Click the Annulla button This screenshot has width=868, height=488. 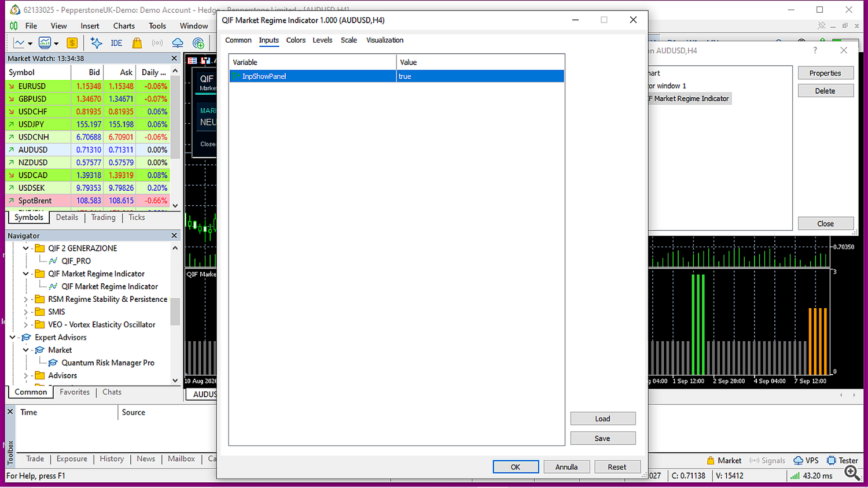tap(567, 467)
